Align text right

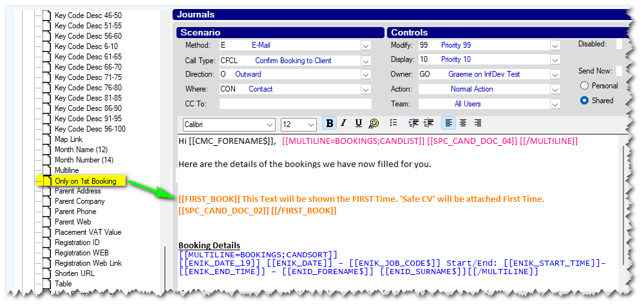click(x=478, y=123)
